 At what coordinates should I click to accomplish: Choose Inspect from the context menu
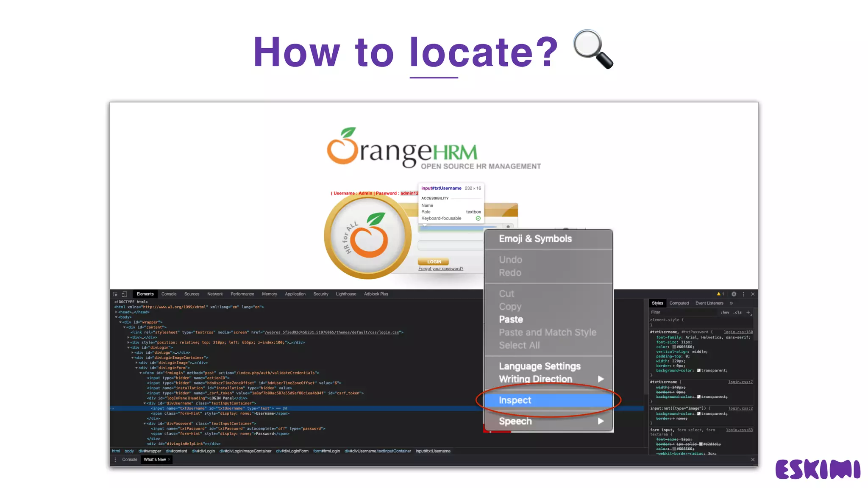548,400
